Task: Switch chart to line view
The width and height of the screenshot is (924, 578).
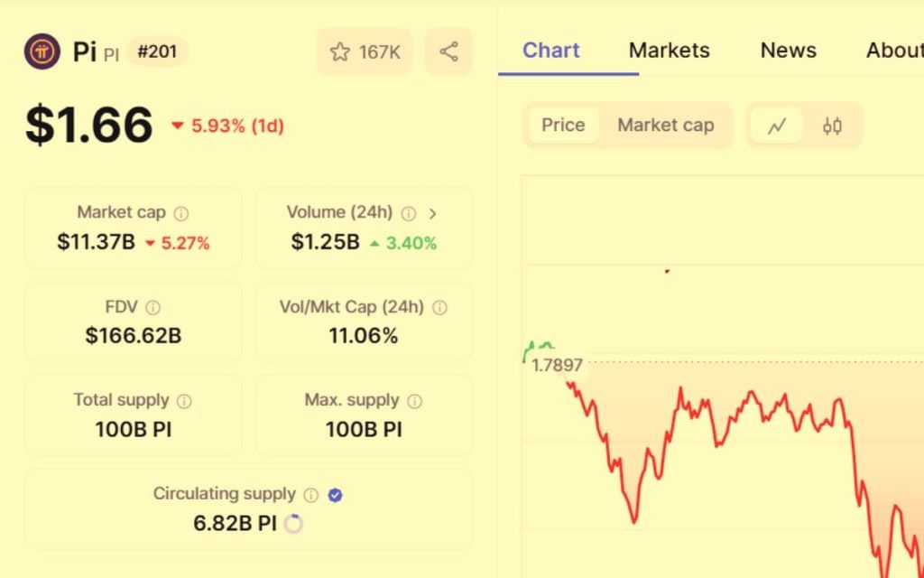Action: 777,126
